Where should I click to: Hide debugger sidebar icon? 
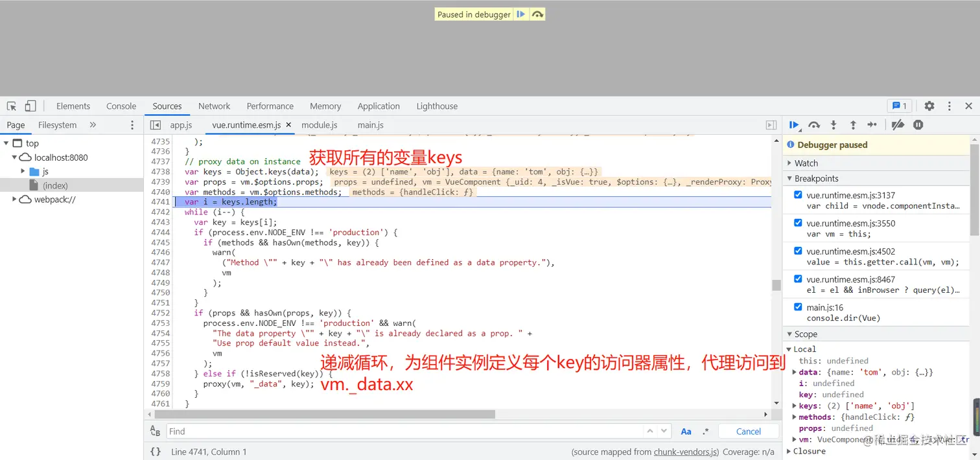771,125
